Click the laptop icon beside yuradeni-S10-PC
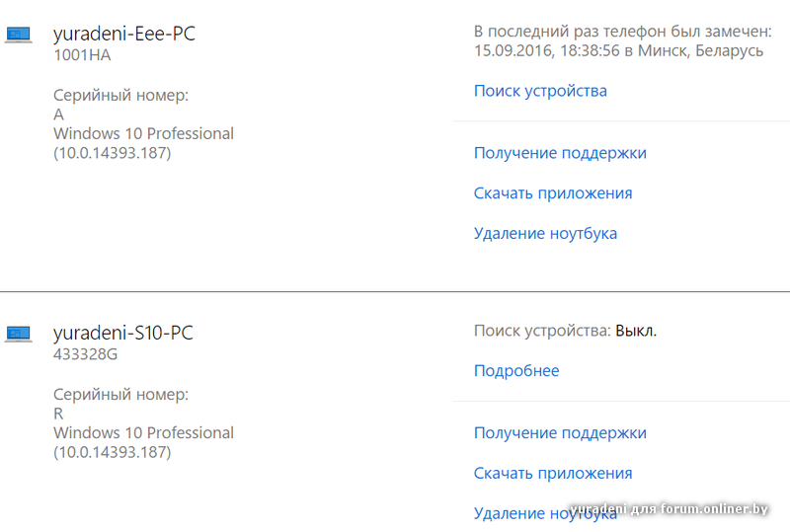The height and width of the screenshot is (532, 790). pyautogui.click(x=18, y=334)
